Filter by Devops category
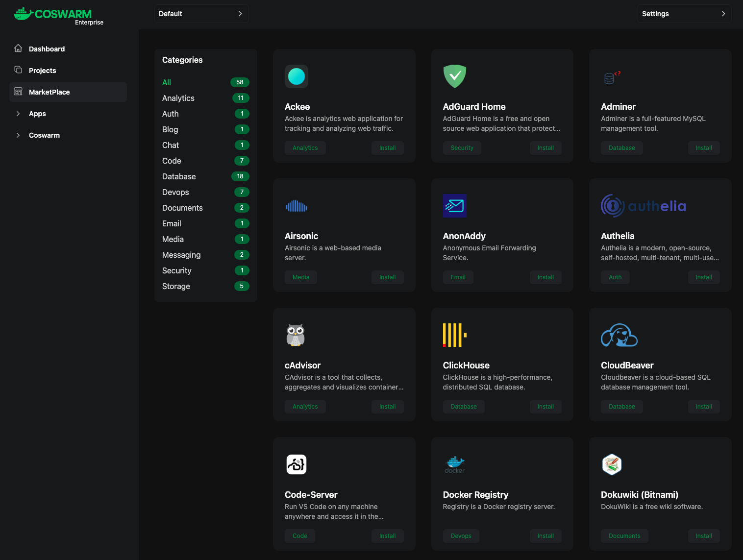The width and height of the screenshot is (743, 560). click(206, 192)
